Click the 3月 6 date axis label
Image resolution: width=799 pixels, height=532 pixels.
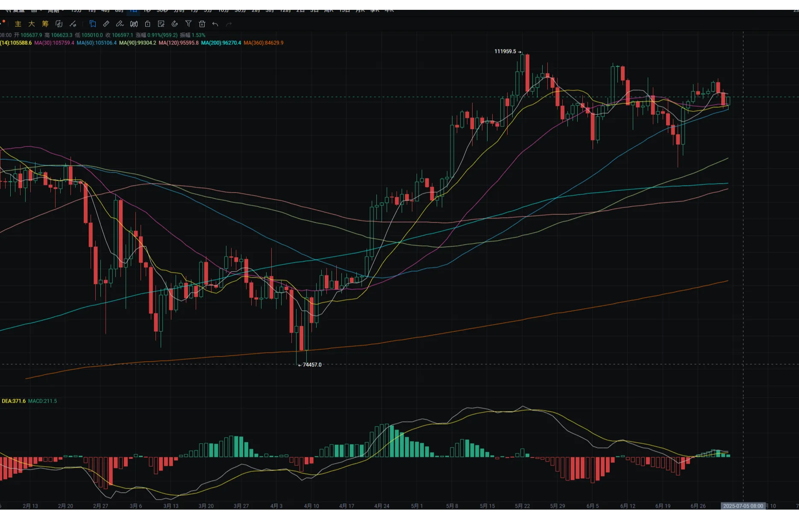point(136,506)
